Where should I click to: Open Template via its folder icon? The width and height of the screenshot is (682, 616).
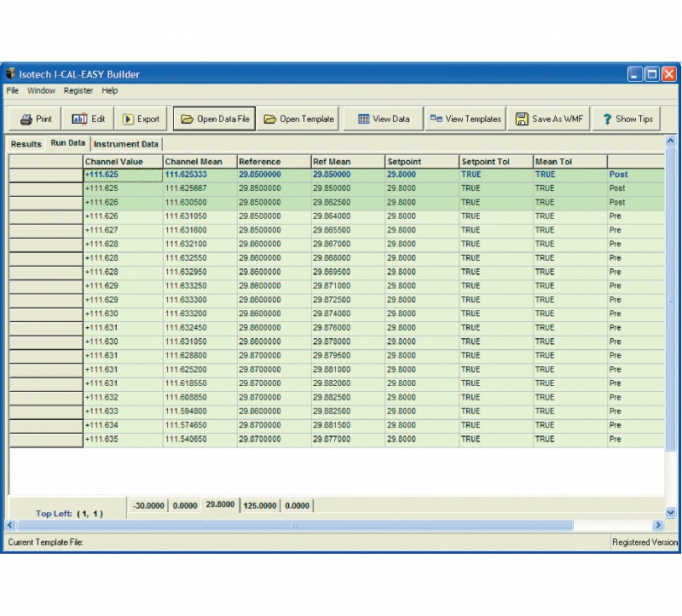pyautogui.click(x=269, y=119)
